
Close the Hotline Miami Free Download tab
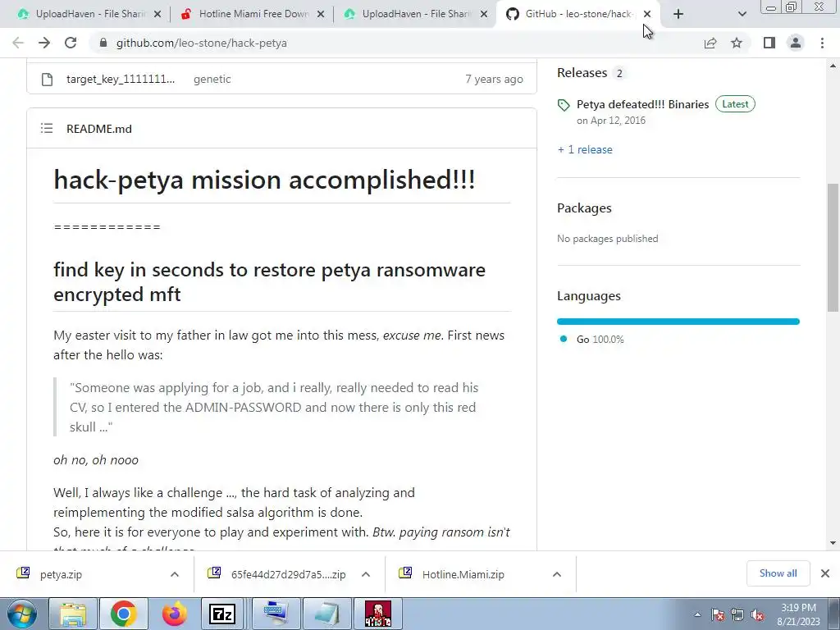click(321, 15)
